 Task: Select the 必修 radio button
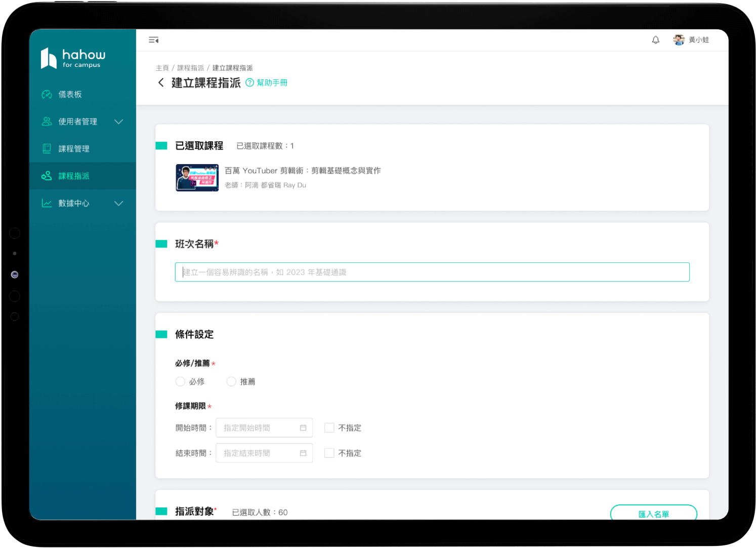[x=180, y=381]
